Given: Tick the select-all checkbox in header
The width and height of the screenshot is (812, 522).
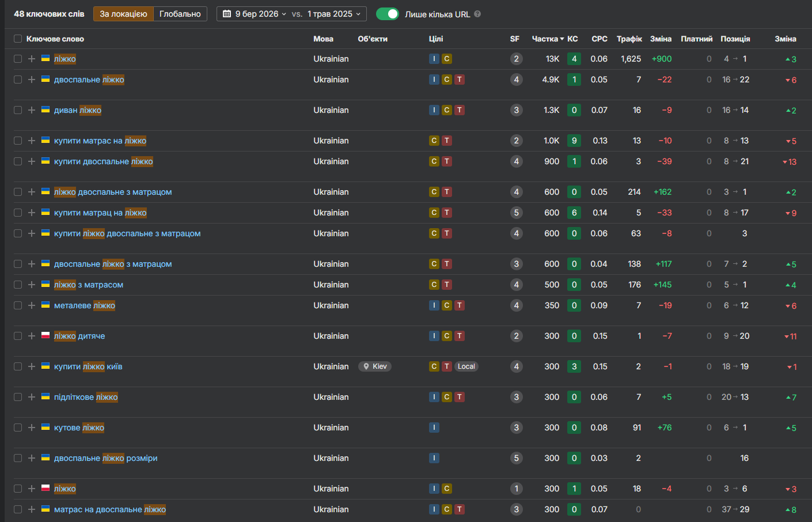Looking at the screenshot, I should (18, 39).
